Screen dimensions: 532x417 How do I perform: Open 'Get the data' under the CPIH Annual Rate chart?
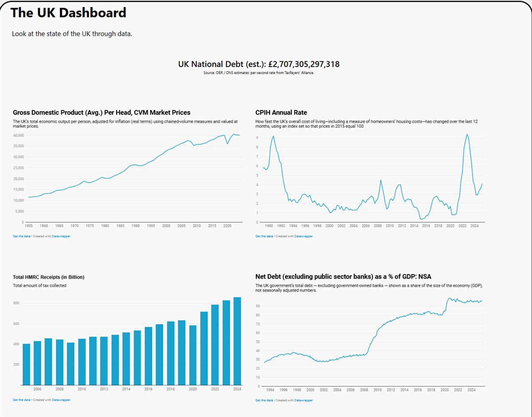click(264, 236)
